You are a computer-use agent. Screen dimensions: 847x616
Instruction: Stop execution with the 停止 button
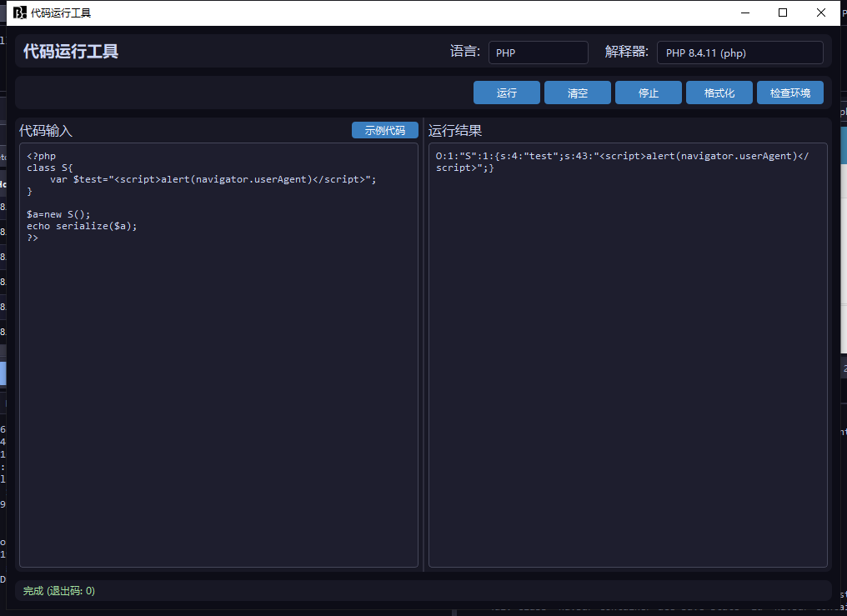(x=649, y=93)
